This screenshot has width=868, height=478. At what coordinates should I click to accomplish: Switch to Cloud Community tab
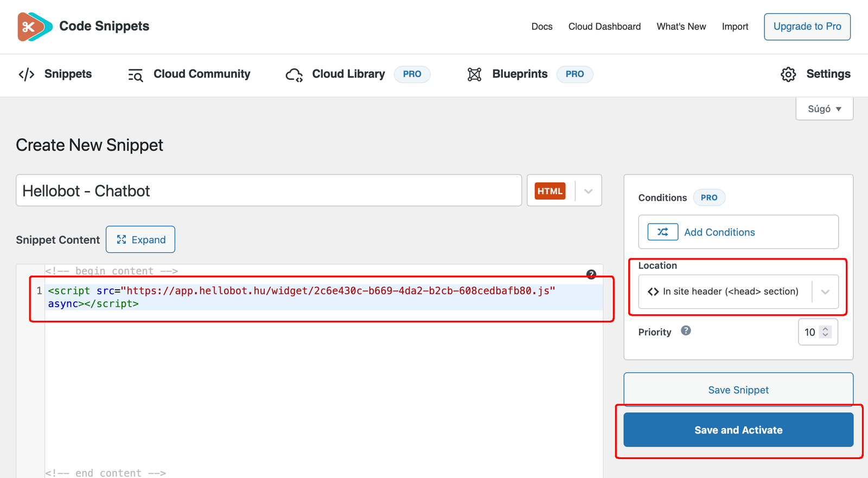pos(189,74)
